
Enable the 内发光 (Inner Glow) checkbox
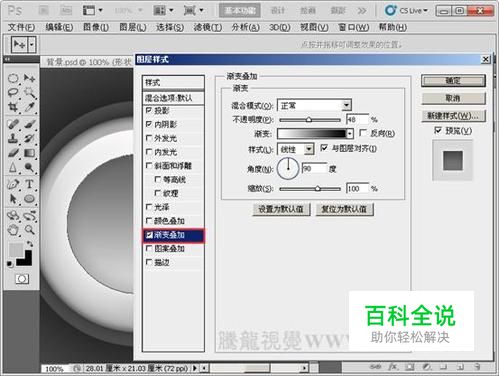149,152
